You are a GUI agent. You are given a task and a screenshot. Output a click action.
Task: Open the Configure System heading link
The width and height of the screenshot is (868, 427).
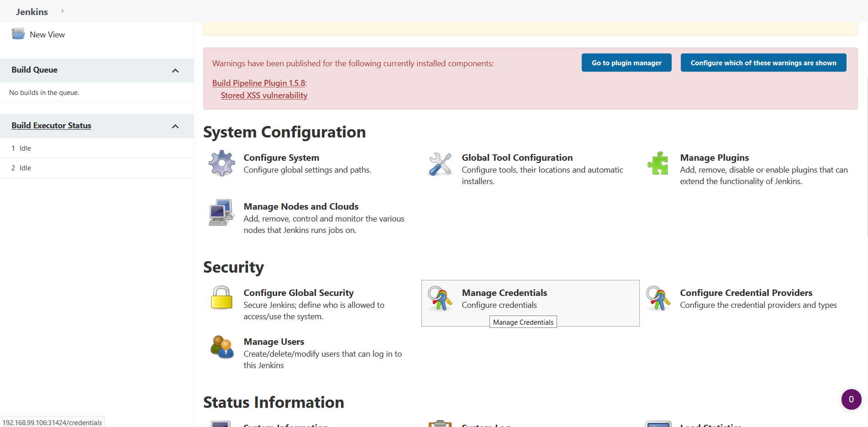pos(281,158)
